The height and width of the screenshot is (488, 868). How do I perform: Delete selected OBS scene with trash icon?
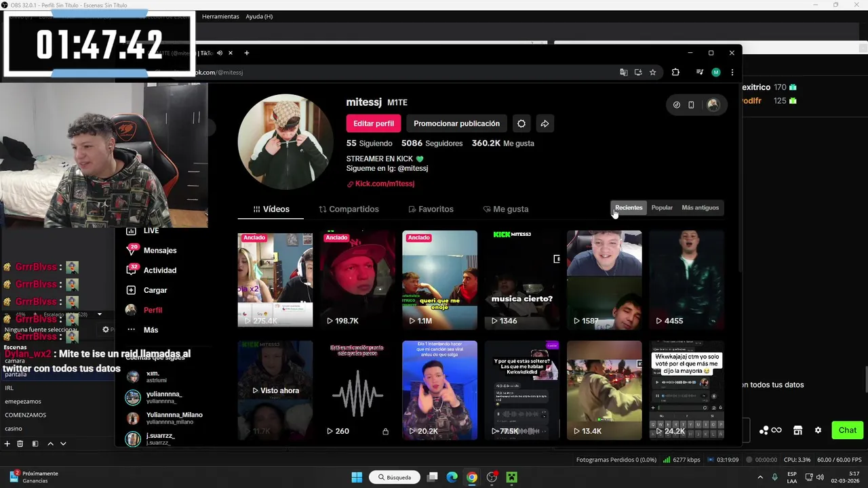20,444
